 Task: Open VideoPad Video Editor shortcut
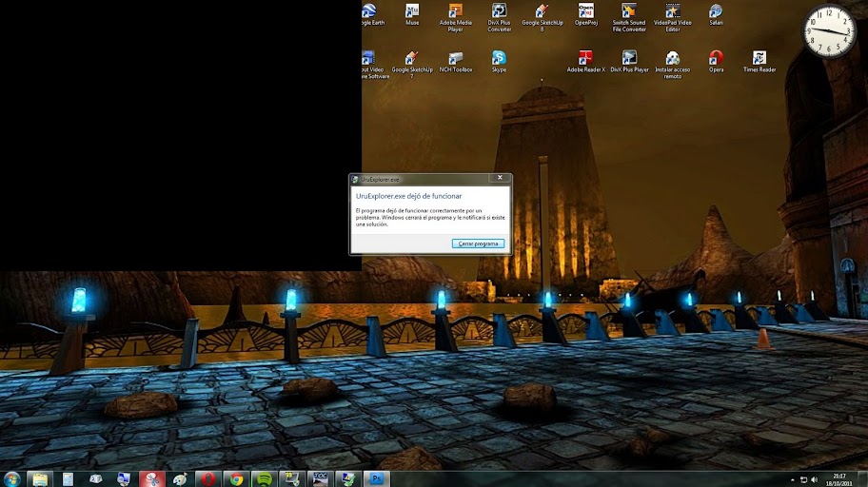673,18
